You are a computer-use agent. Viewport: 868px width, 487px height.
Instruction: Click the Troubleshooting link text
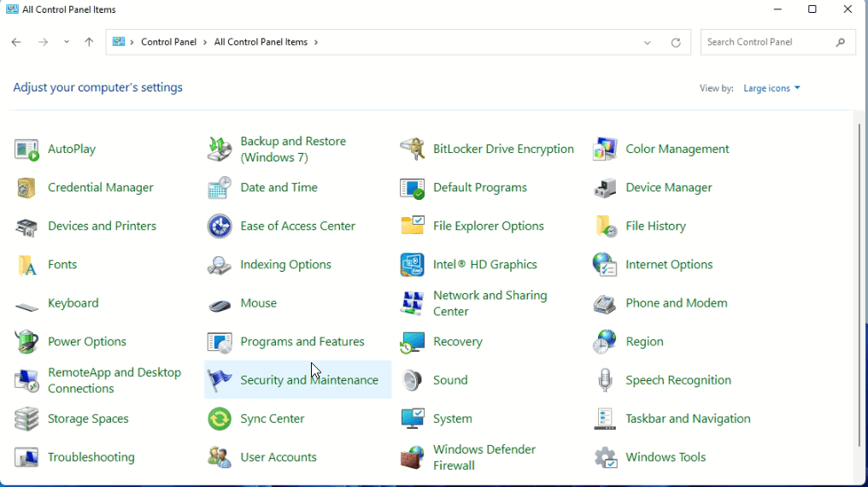[91, 457]
